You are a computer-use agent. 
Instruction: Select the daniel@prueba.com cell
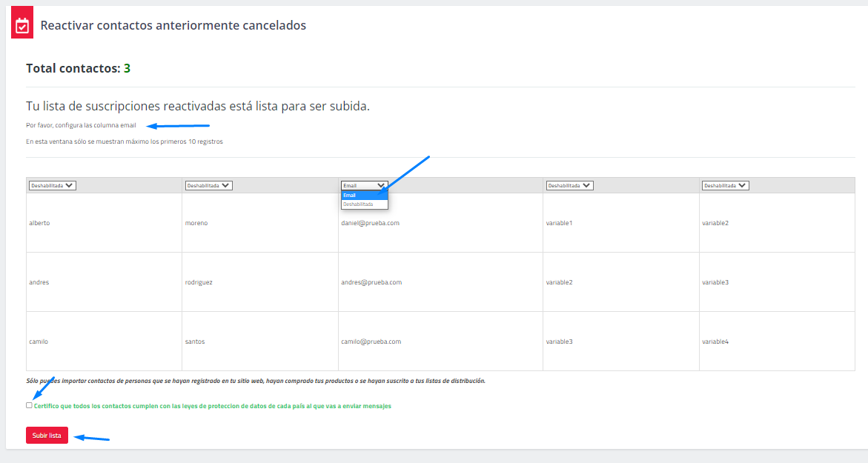(370, 223)
